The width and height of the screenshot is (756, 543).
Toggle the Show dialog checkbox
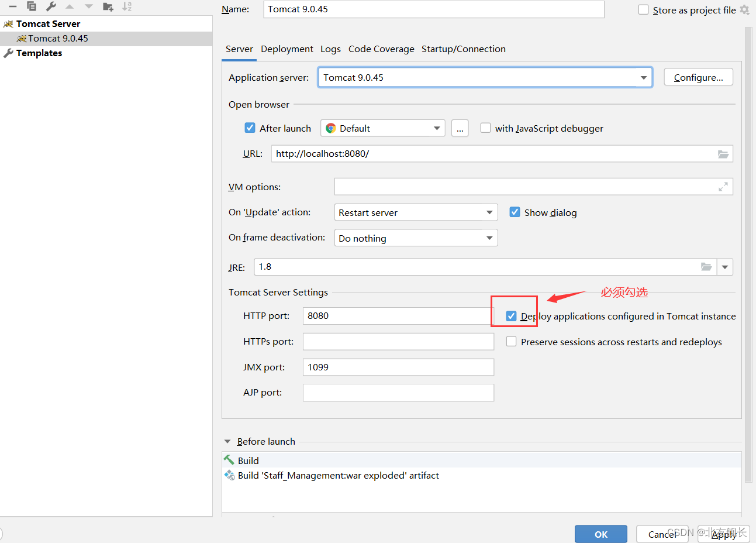(515, 212)
